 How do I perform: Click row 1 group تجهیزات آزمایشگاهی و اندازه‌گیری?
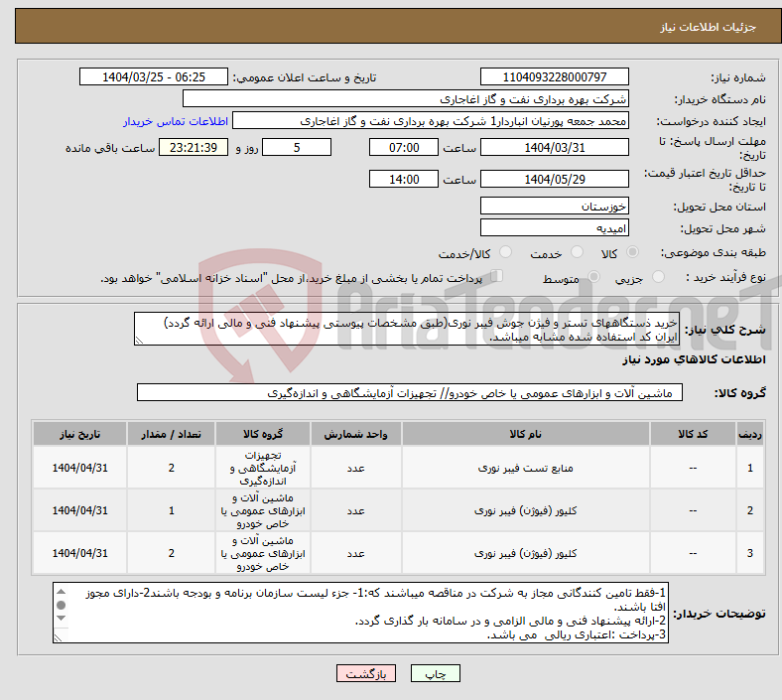263,468
